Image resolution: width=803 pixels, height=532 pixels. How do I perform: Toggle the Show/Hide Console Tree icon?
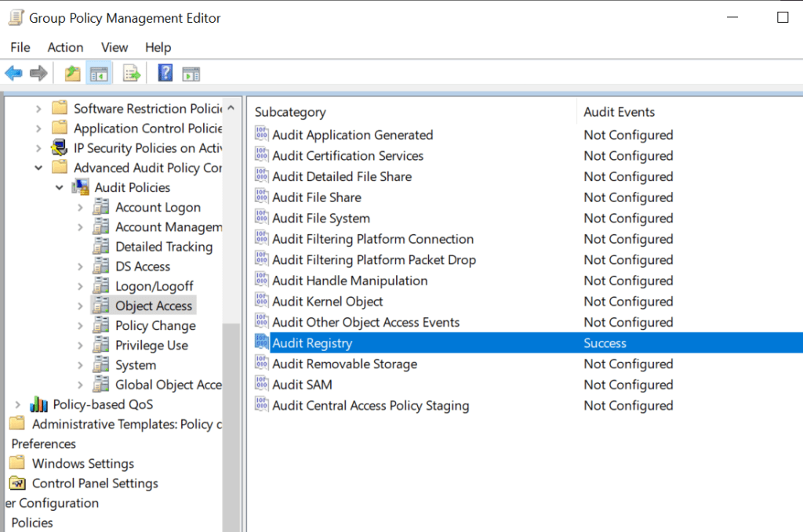click(x=98, y=74)
